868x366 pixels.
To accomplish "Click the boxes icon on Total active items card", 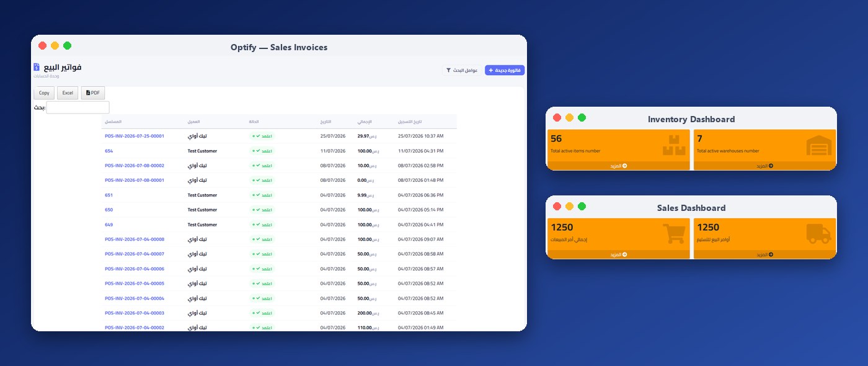I will click(x=674, y=146).
